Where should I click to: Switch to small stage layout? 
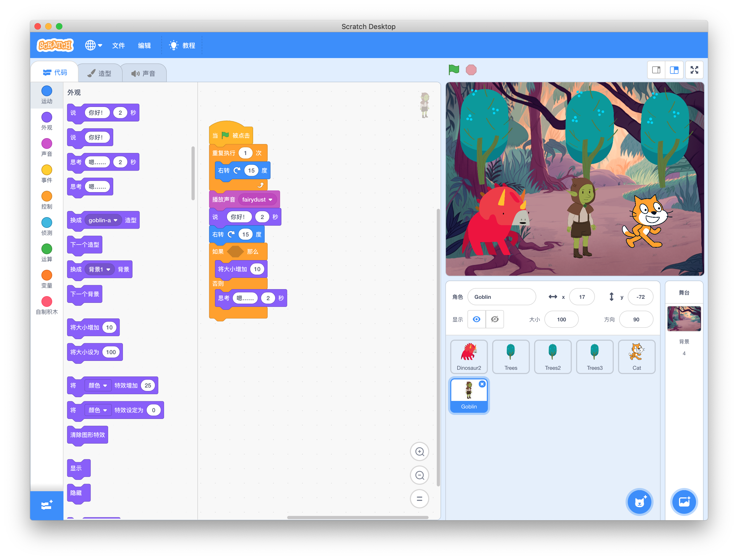tap(656, 70)
